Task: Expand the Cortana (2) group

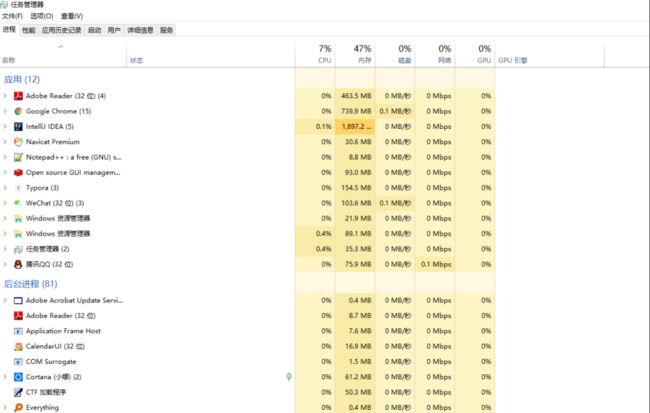Action: click(5, 377)
